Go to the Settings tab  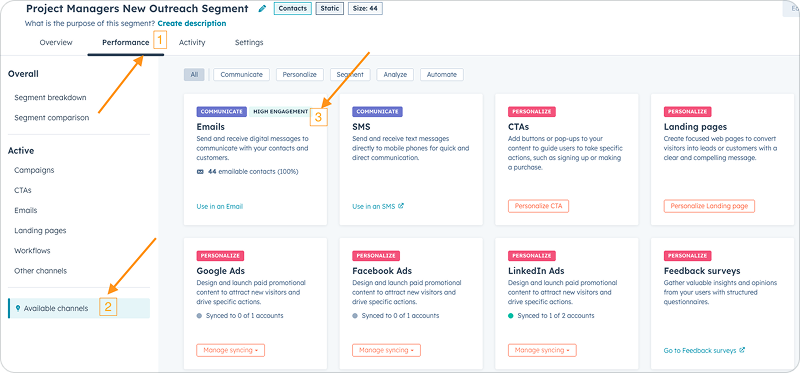(249, 42)
